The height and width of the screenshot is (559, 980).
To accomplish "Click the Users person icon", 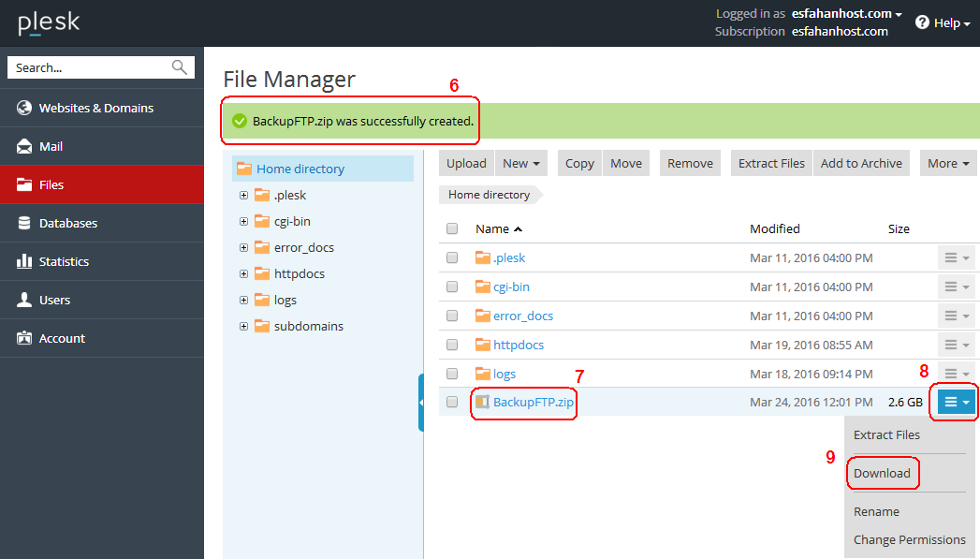I will point(24,300).
